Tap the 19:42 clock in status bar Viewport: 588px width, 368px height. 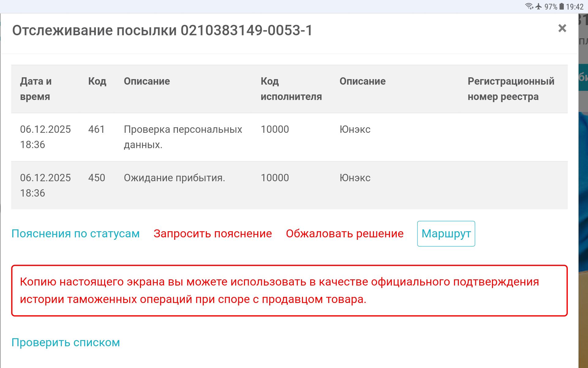(575, 7)
